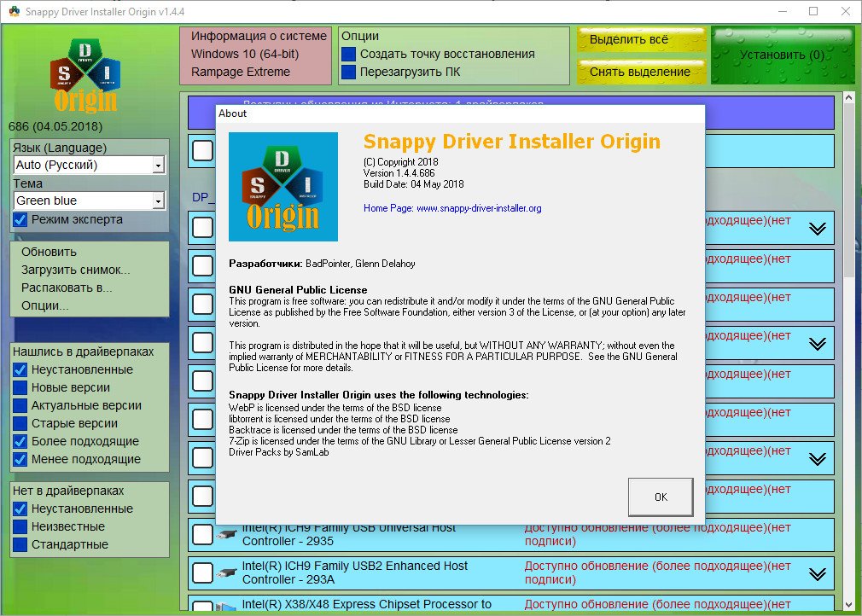Screen dimensions: 862x616
Task: Maximize the Snappy Driver Installer window
Action: click(813, 12)
